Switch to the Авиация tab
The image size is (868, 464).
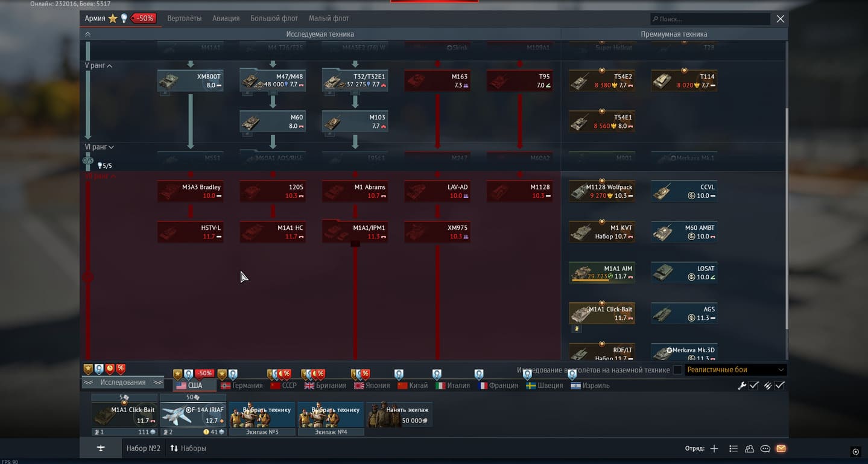[226, 19]
